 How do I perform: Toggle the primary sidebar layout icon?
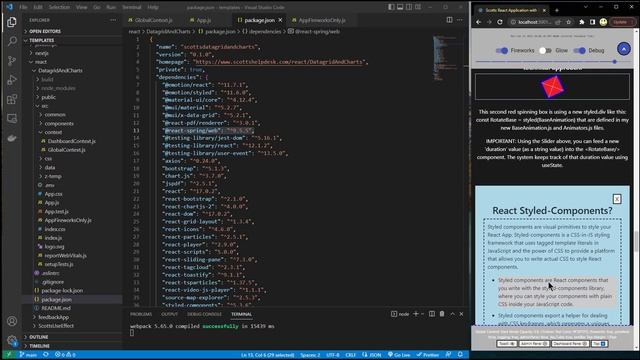click(x=391, y=7)
